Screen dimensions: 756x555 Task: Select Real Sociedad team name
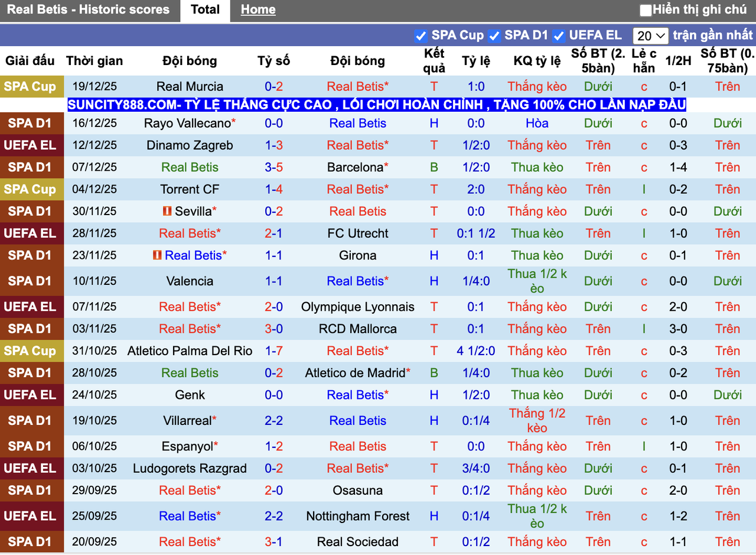pyautogui.click(x=358, y=542)
